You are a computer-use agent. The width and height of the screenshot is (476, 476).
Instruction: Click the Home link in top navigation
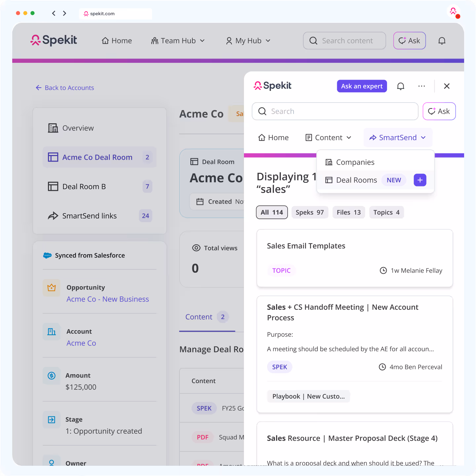[x=117, y=41]
